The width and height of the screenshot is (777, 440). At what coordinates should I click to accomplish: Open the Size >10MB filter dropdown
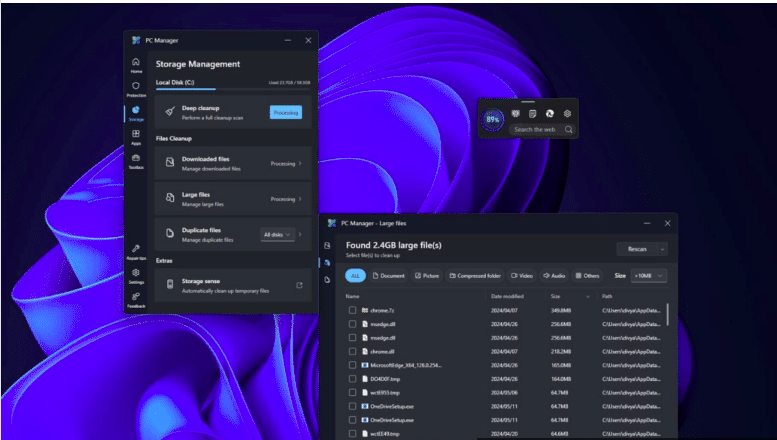pos(648,275)
